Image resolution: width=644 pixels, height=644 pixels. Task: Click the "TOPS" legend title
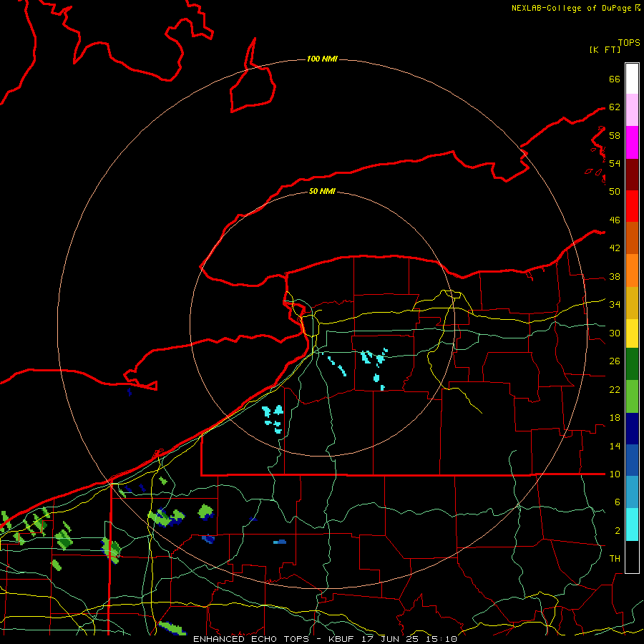[x=629, y=43]
